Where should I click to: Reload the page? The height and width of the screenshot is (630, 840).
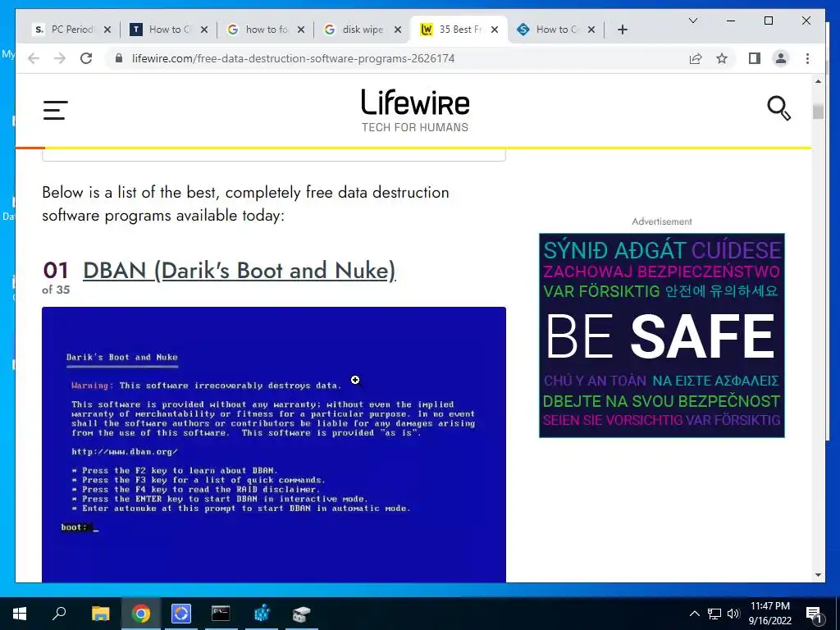point(86,58)
